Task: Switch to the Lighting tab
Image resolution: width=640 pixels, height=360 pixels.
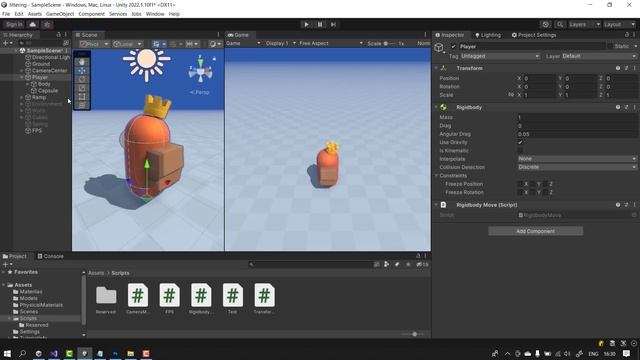Action: coord(488,35)
